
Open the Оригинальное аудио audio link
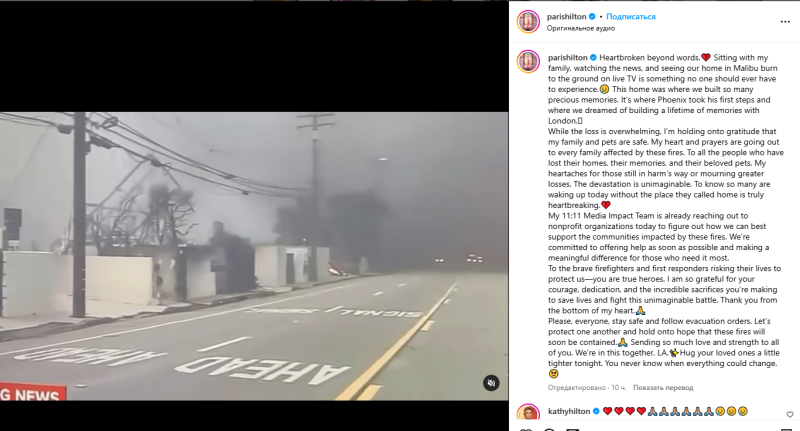click(x=581, y=28)
